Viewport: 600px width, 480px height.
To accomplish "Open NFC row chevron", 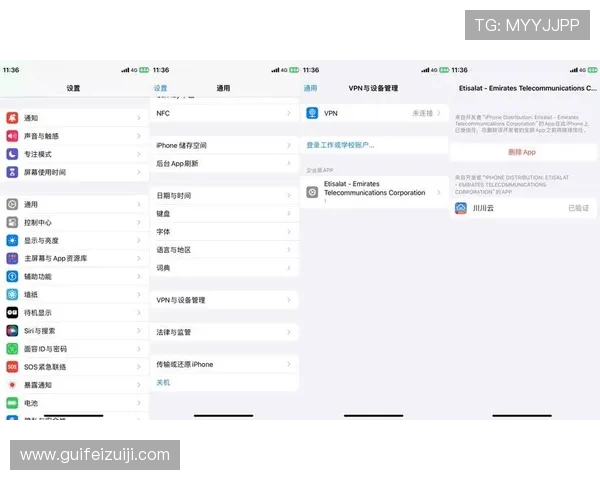I will point(289,113).
